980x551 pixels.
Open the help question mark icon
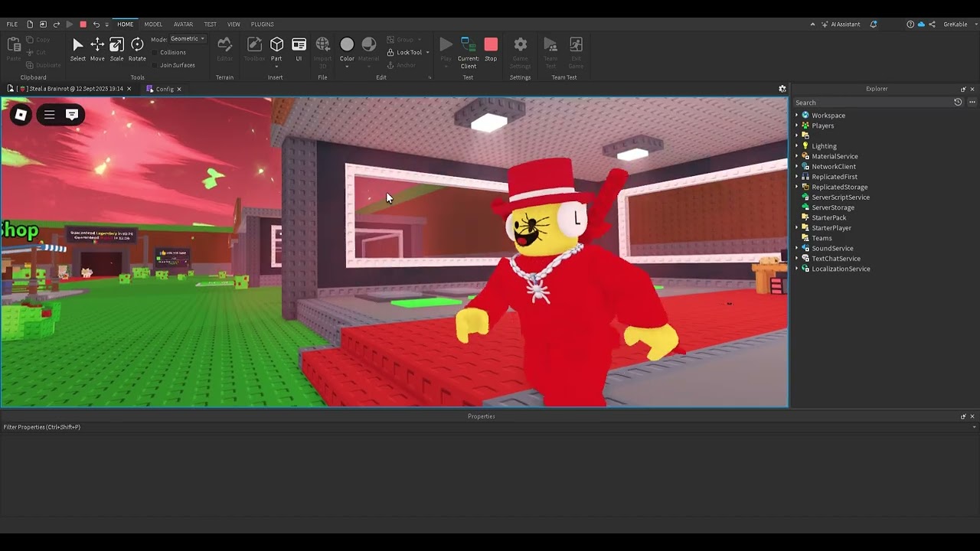(910, 24)
